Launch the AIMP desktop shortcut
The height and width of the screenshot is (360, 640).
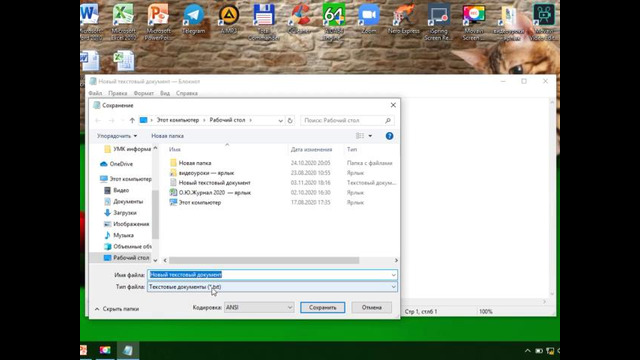[229, 20]
